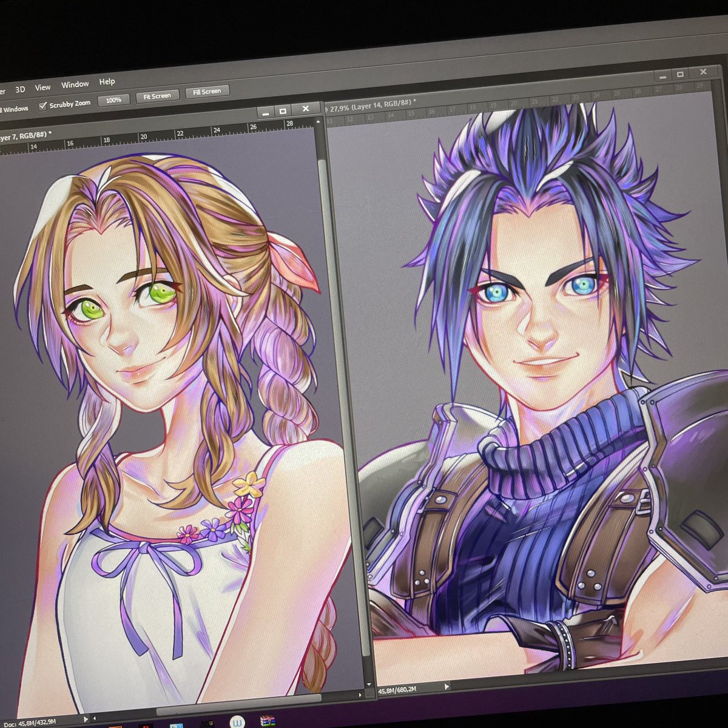Open the Window menu
This screenshot has height=728, width=728.
coord(75,84)
